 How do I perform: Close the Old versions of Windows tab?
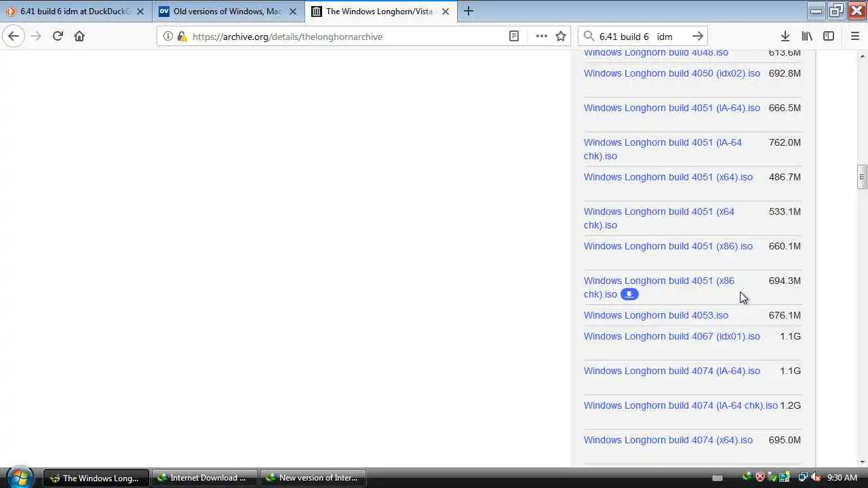click(293, 12)
